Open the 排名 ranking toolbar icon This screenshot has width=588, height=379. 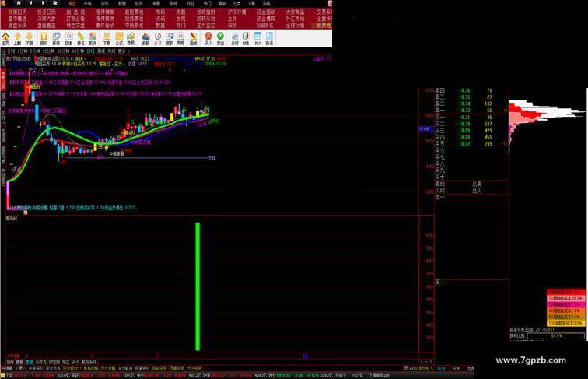81,39
